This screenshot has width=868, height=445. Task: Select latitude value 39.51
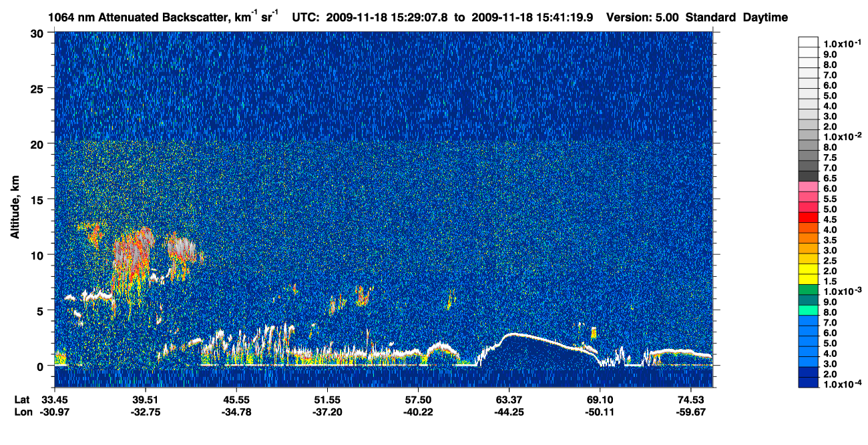point(145,400)
